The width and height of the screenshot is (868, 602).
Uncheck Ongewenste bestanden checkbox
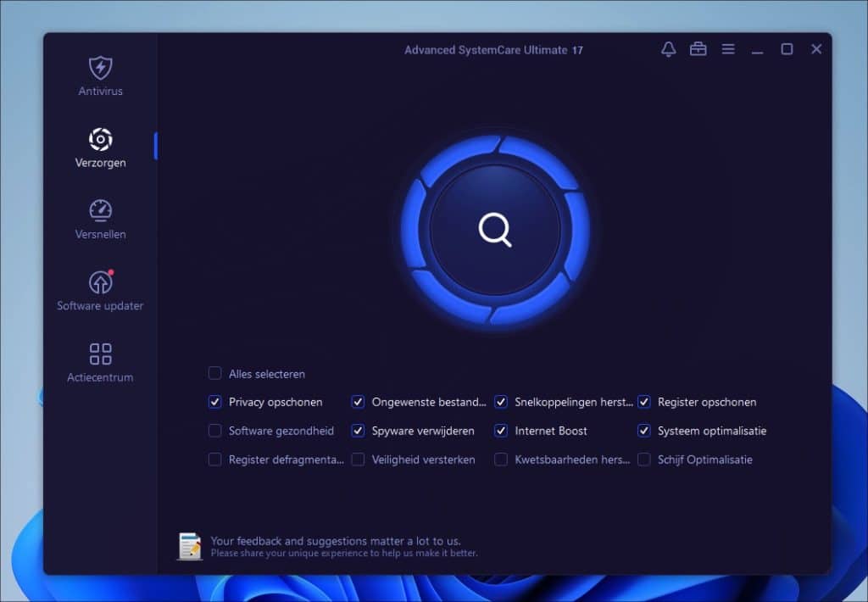[x=358, y=402]
